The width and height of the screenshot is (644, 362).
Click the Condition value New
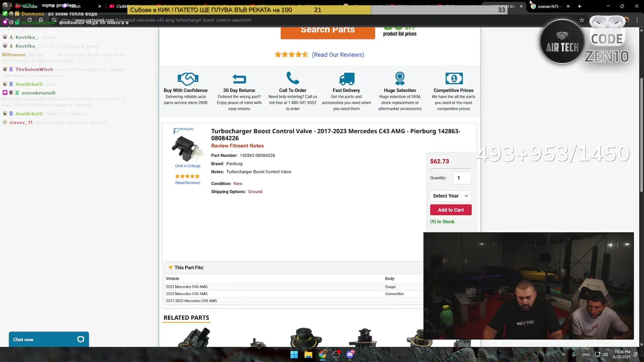(x=237, y=184)
